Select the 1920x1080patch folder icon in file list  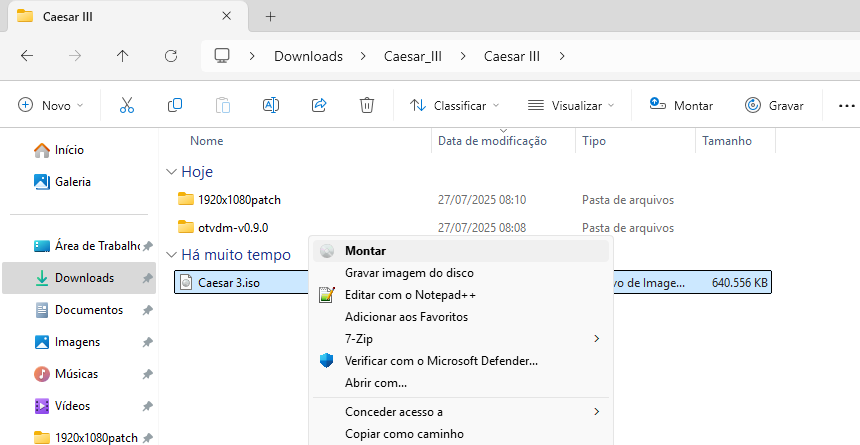coord(186,199)
